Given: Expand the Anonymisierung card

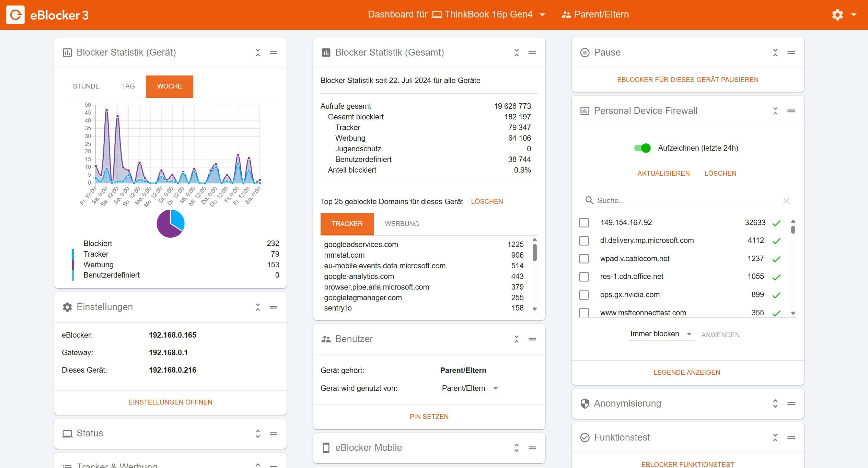Looking at the screenshot, I should [775, 403].
